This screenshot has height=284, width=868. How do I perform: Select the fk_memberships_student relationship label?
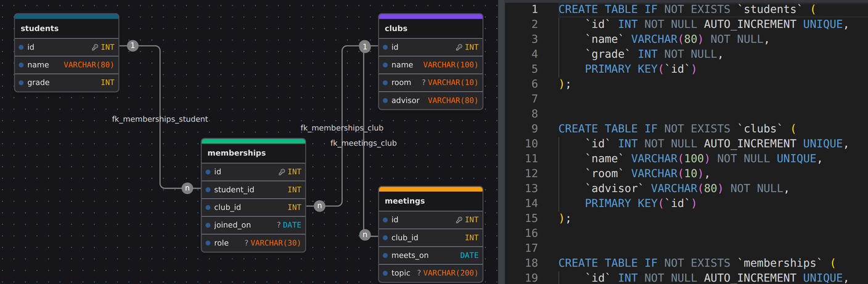tap(160, 119)
